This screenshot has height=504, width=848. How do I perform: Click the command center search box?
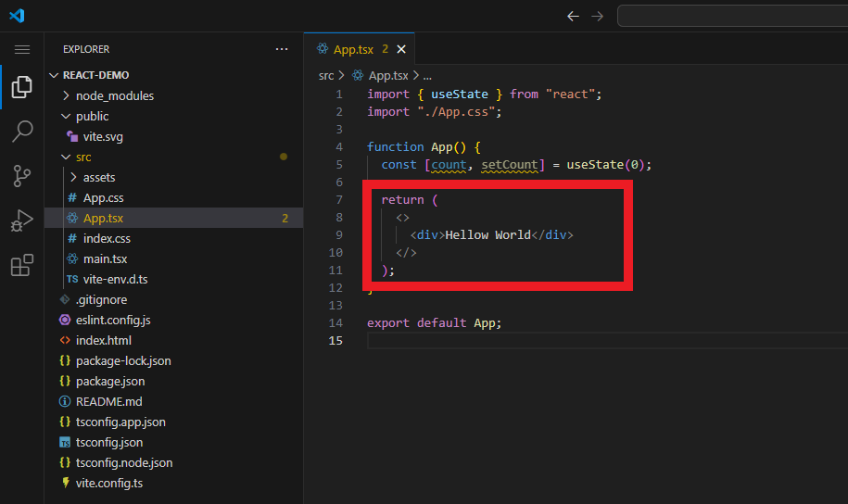(x=732, y=16)
